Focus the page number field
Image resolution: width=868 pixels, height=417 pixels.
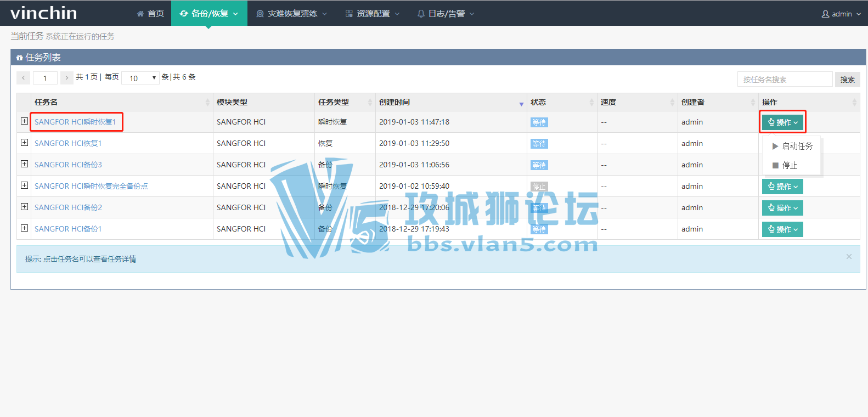(45, 78)
